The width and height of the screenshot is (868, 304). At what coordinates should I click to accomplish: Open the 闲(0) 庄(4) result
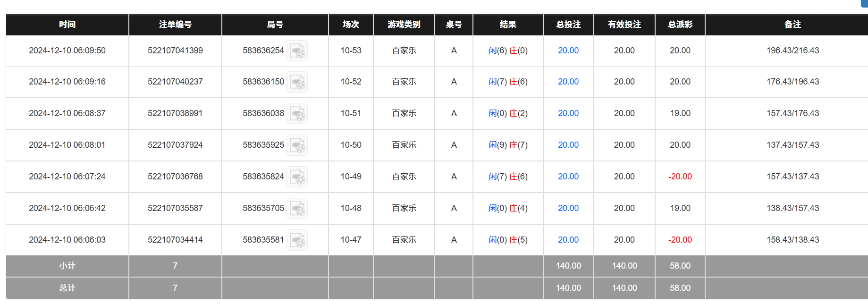[508, 208]
